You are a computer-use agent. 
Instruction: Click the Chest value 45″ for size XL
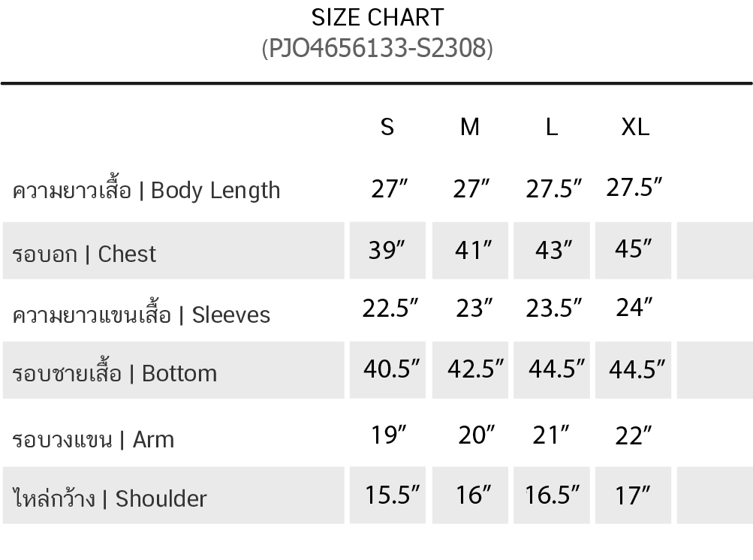pos(632,248)
